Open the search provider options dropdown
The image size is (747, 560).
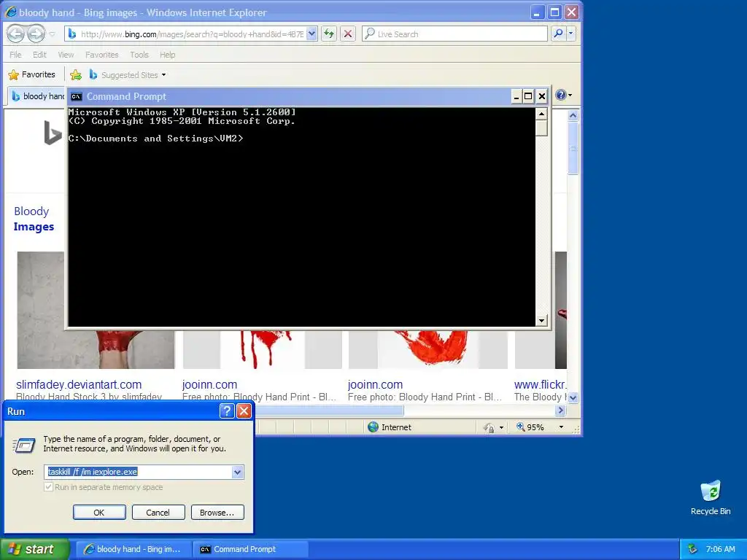pyautogui.click(x=570, y=34)
